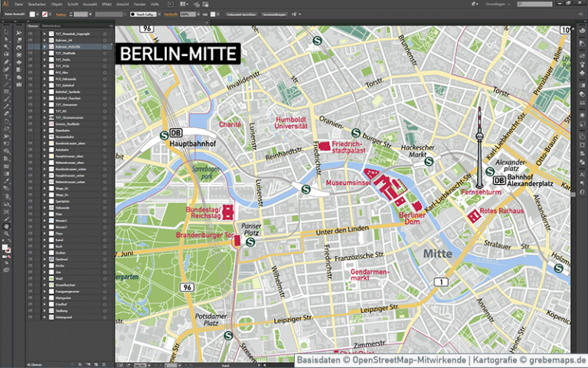Select the Selection (black arrow) tool
The width and height of the screenshot is (588, 368).
pyautogui.click(x=6, y=32)
